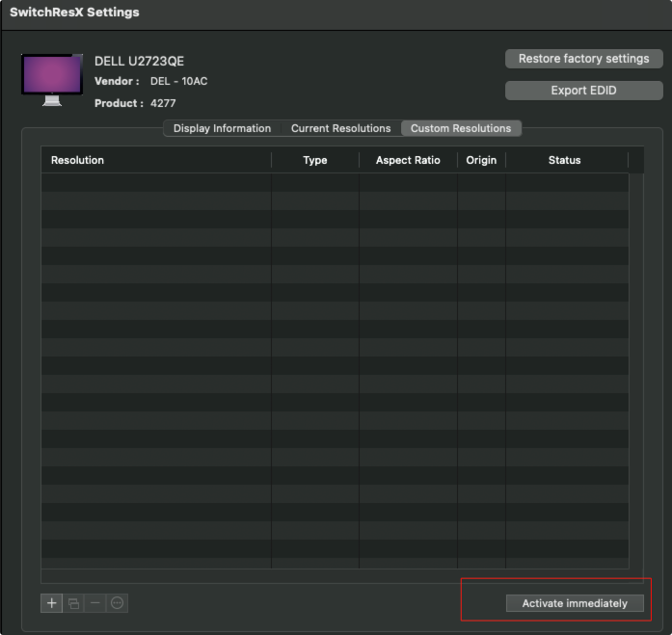Sort by the Origin column header
The width and height of the screenshot is (672, 635).
[x=481, y=160]
